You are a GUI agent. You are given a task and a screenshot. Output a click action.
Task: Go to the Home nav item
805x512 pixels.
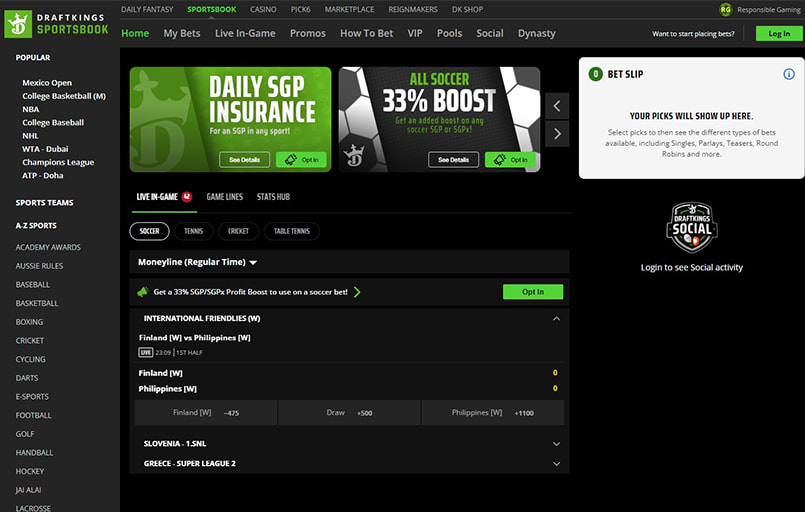(135, 33)
